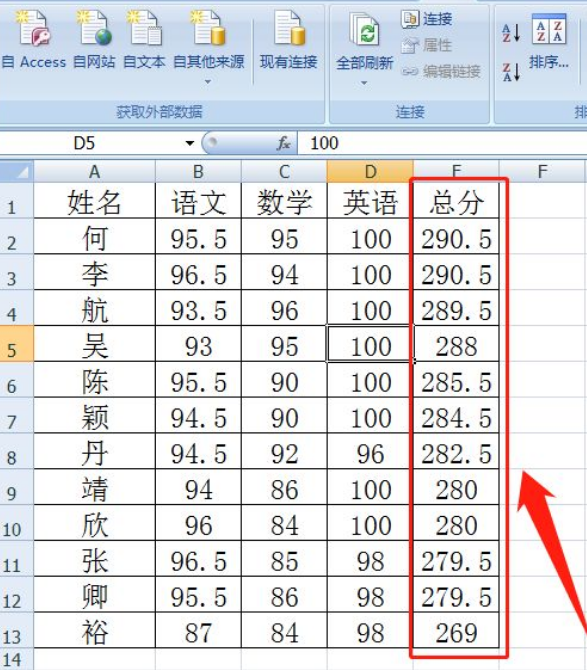Click the Connections (连接) button
Screen dimensions: 587x670
tap(426, 19)
